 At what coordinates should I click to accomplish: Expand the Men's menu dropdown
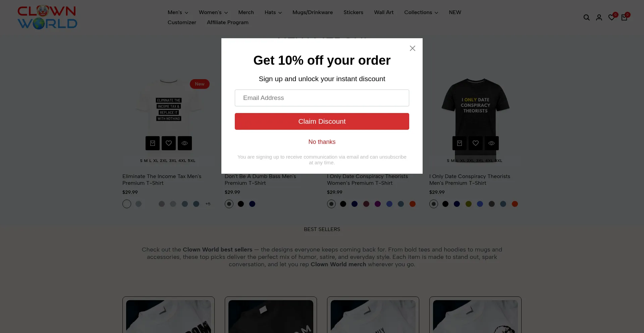pos(178,12)
